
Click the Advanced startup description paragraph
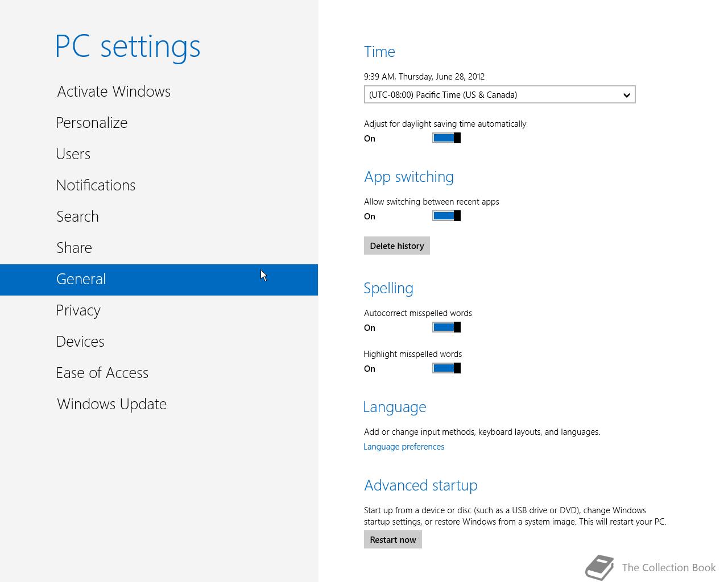click(x=515, y=516)
